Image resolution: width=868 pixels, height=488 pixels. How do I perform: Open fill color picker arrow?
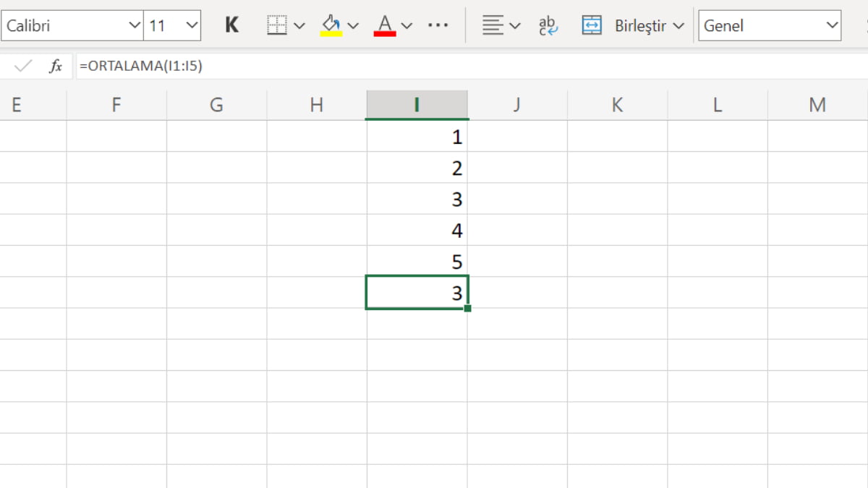coord(353,25)
